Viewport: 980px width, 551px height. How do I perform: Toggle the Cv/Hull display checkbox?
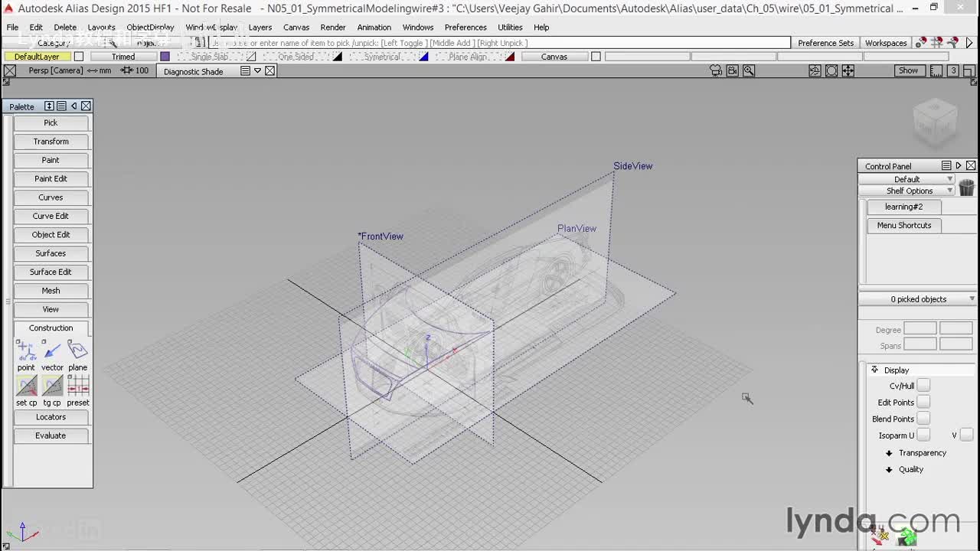[923, 386]
